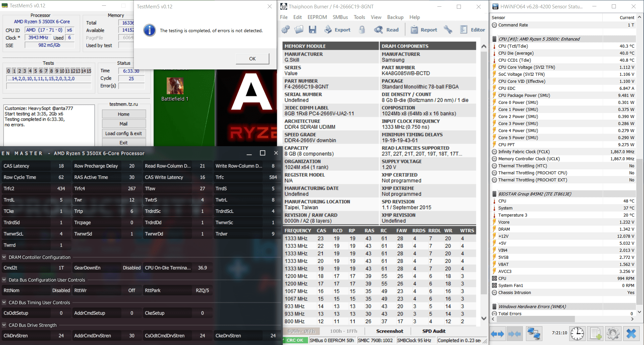Click the HWiNFO clock reset icon
The height and width of the screenshot is (345, 644).
[x=577, y=334]
